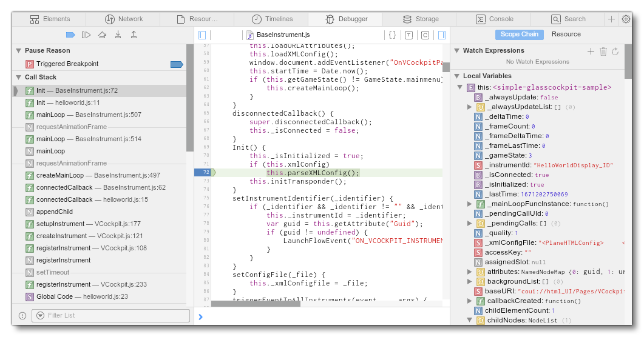Select createMainLoop call stack frame

(100, 175)
